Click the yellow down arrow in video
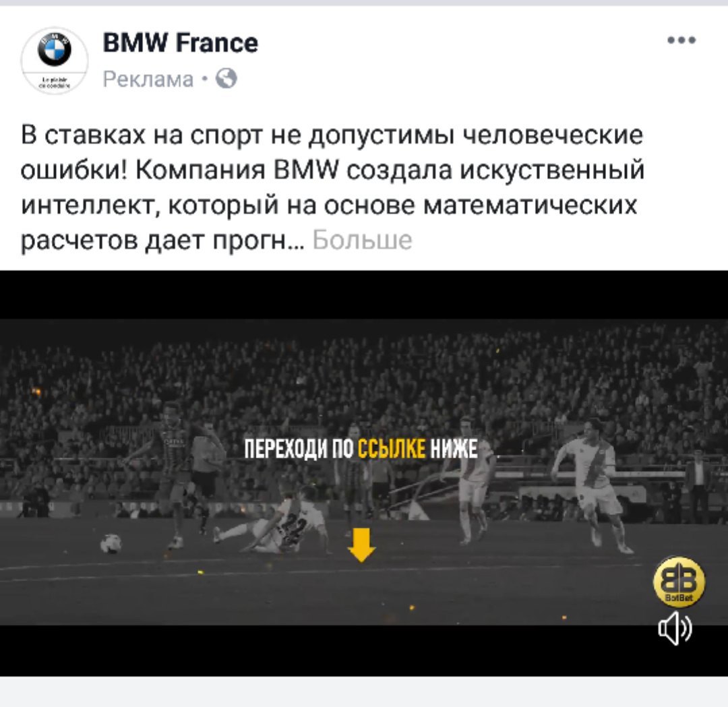The width and height of the screenshot is (728, 707). coord(362,545)
